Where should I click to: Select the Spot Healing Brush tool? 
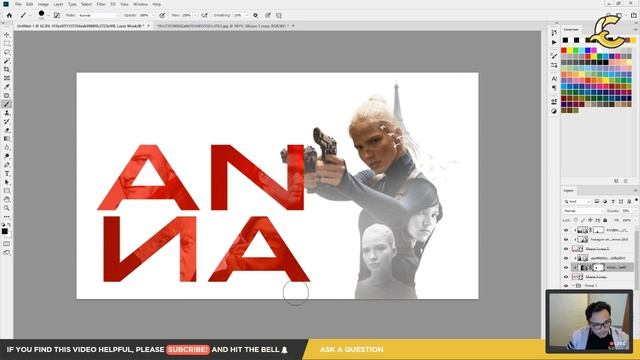point(7,96)
